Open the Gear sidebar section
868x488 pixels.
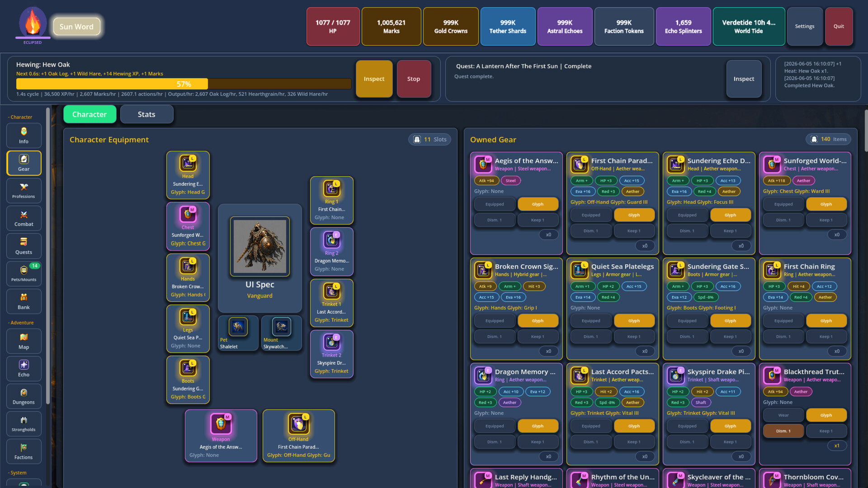pyautogui.click(x=24, y=163)
